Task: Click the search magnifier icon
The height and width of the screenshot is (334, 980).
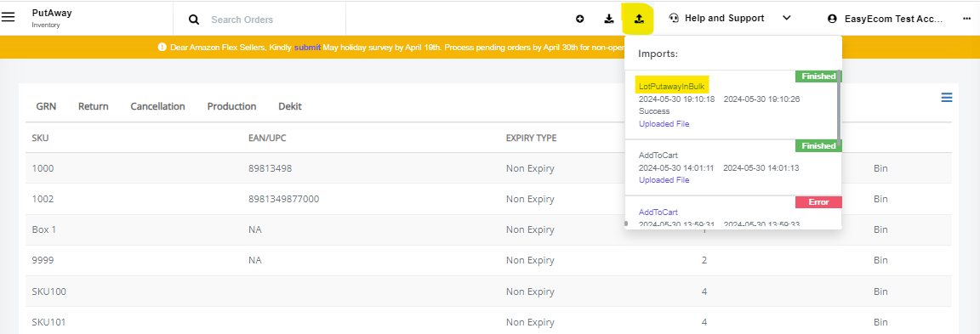Action: pyautogui.click(x=194, y=20)
